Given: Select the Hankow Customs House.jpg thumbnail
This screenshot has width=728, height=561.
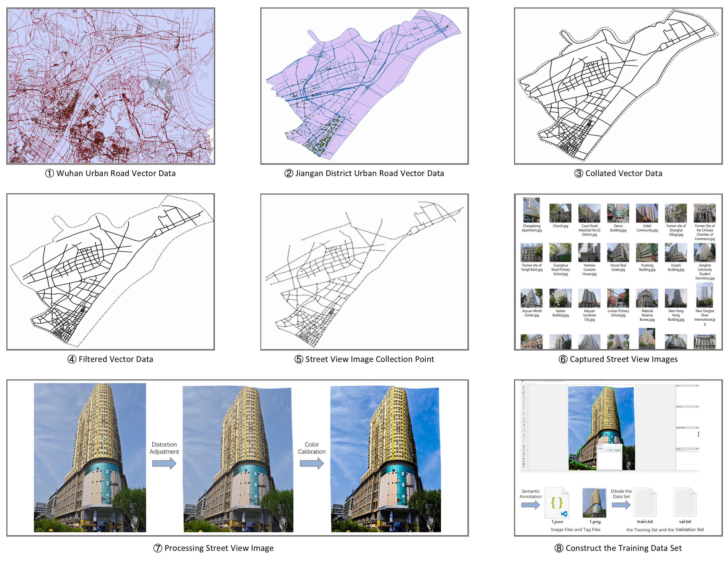Looking at the screenshot, I should 589,252.
